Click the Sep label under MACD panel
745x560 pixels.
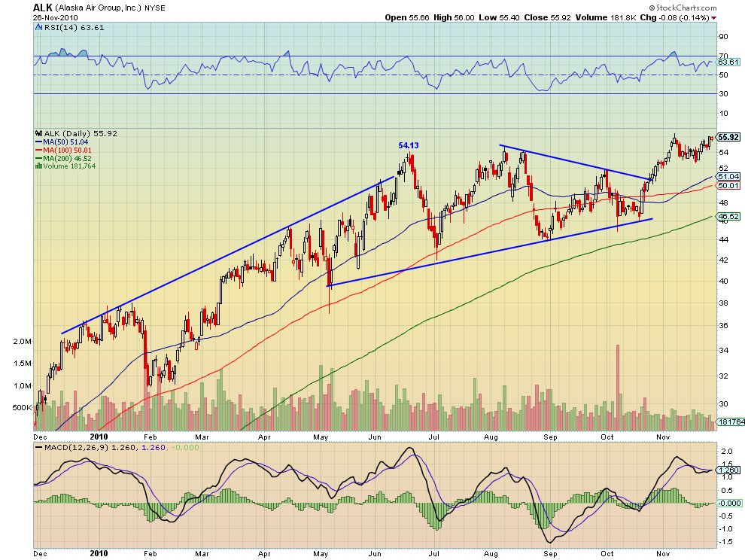pyautogui.click(x=550, y=554)
